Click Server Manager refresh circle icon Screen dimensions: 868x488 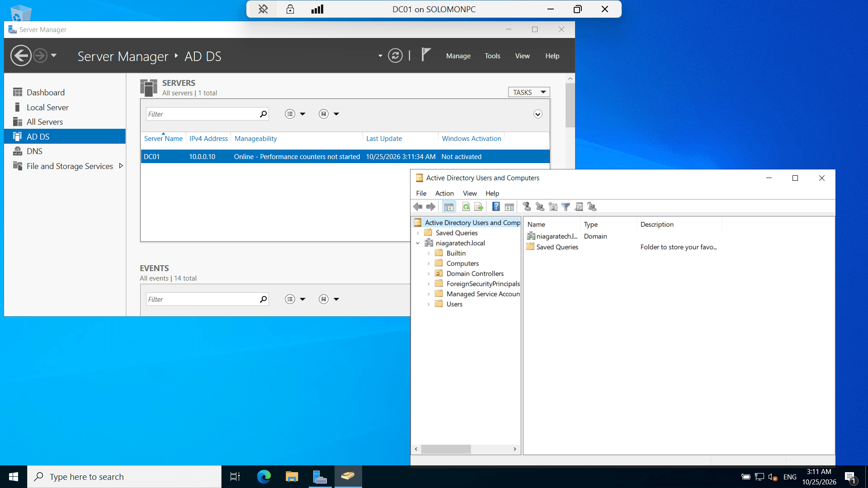tap(395, 56)
